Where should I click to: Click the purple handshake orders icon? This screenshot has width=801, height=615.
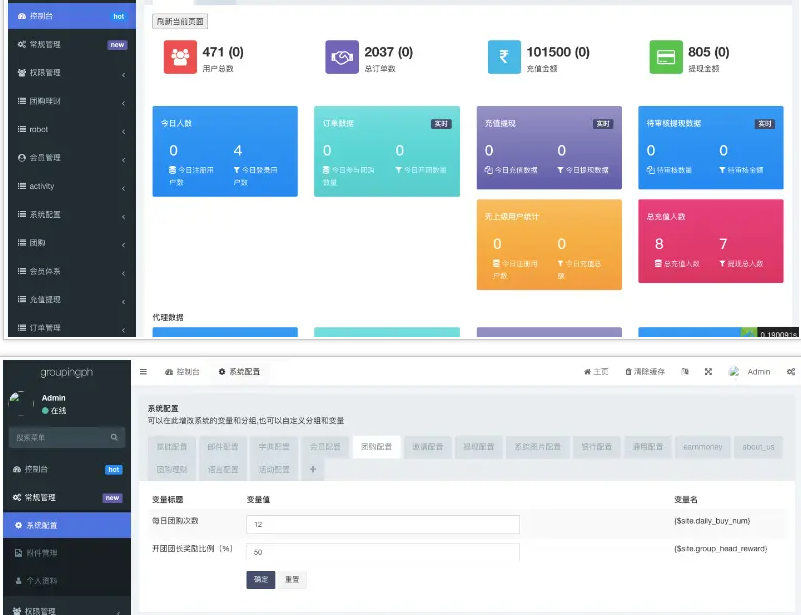pos(342,58)
